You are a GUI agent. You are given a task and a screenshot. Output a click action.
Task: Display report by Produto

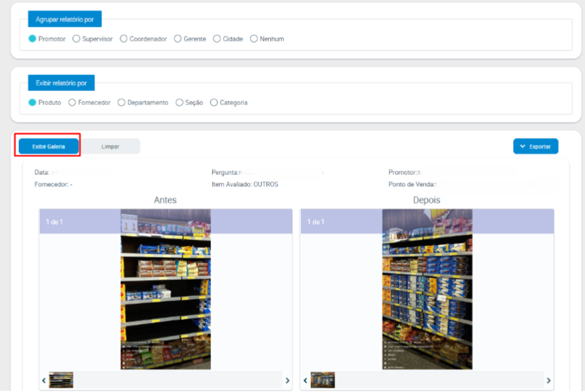coord(32,103)
